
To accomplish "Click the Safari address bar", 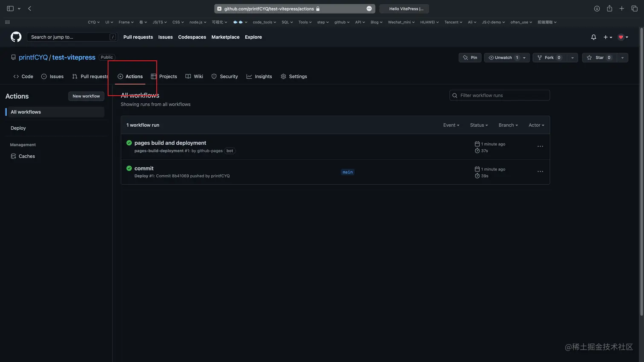I will pyautogui.click(x=294, y=9).
